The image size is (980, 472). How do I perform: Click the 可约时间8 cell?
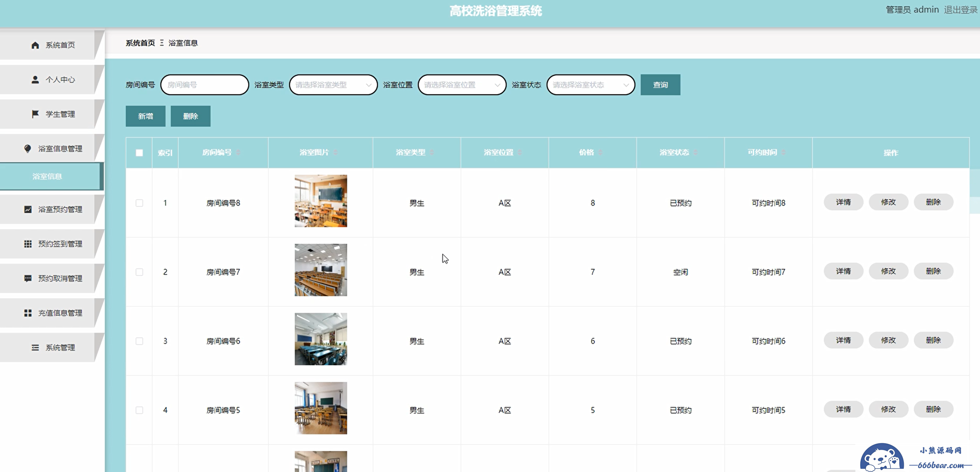[768, 203]
